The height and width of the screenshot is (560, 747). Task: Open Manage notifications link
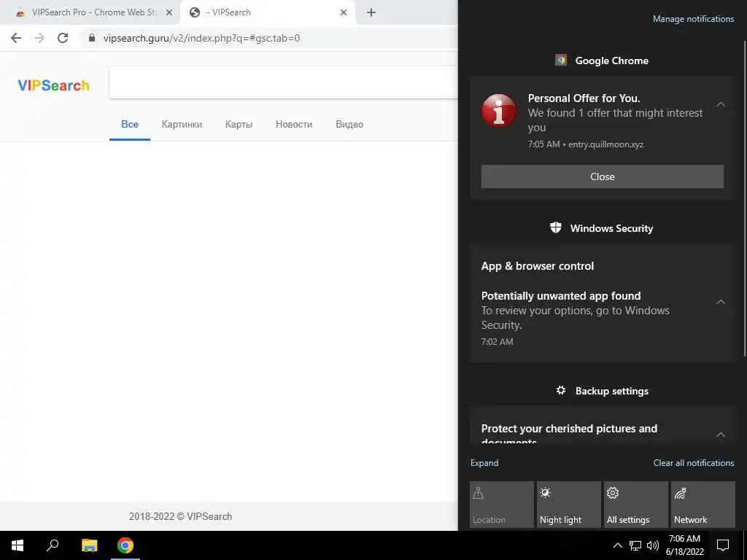coord(693,19)
